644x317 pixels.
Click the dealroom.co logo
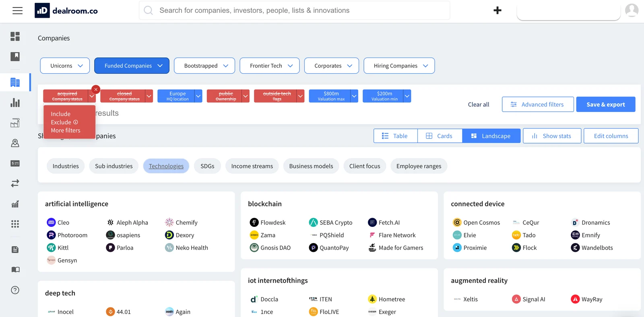tap(66, 11)
